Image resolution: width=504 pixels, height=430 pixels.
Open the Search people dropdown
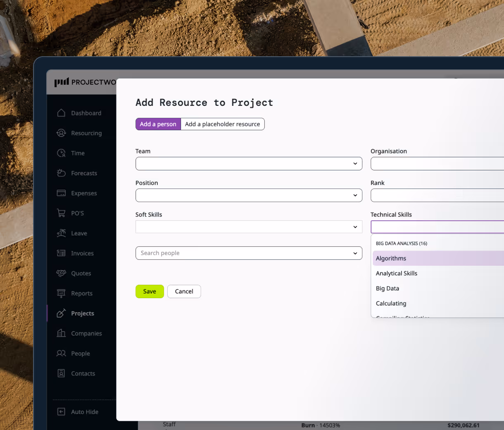pos(249,253)
